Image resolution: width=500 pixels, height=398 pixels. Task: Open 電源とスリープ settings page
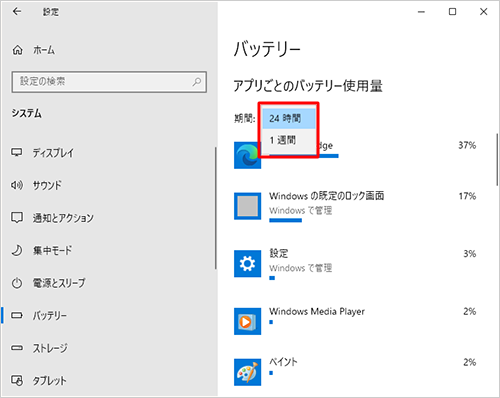click(59, 283)
